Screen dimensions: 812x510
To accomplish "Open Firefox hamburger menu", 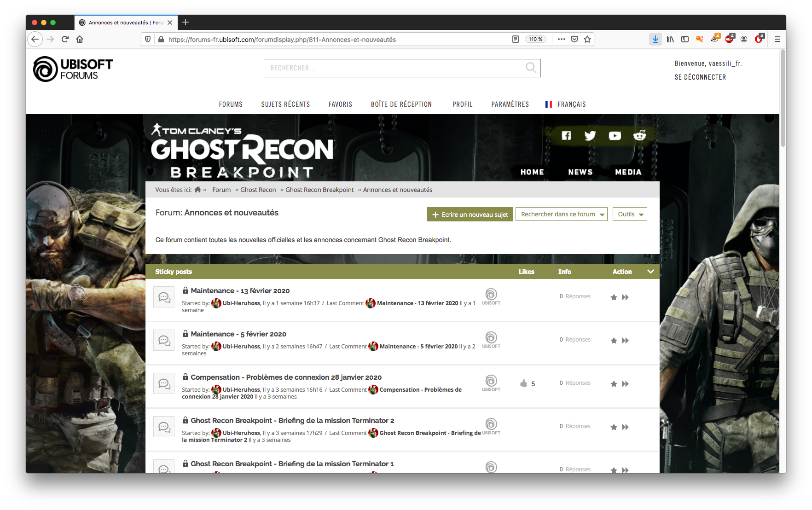I will (777, 39).
